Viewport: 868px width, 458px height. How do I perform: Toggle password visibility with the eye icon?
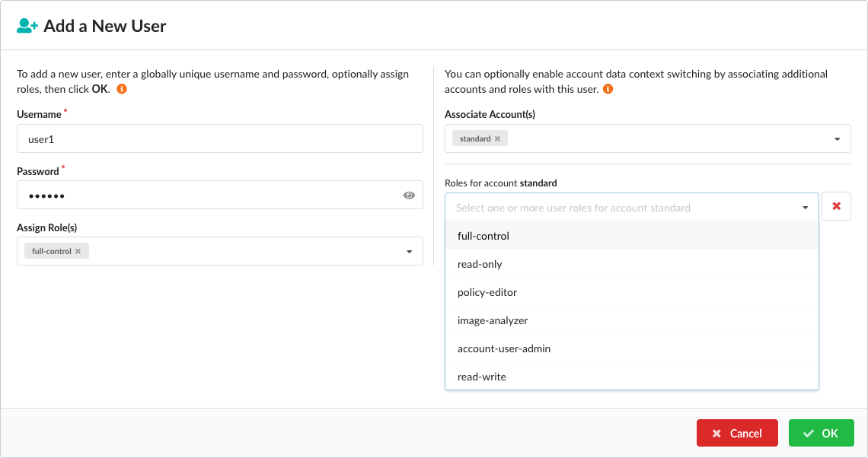pyautogui.click(x=409, y=196)
